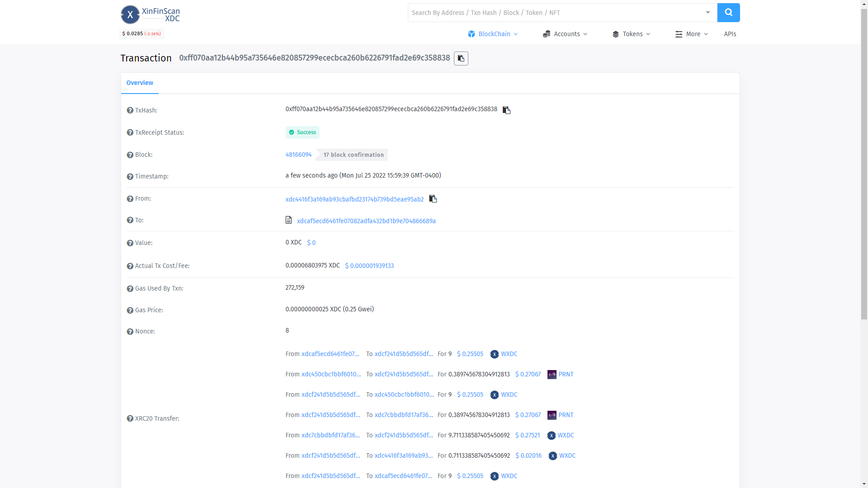Click the page vertical scrollbar
The width and height of the screenshot is (868, 488).
point(864,163)
